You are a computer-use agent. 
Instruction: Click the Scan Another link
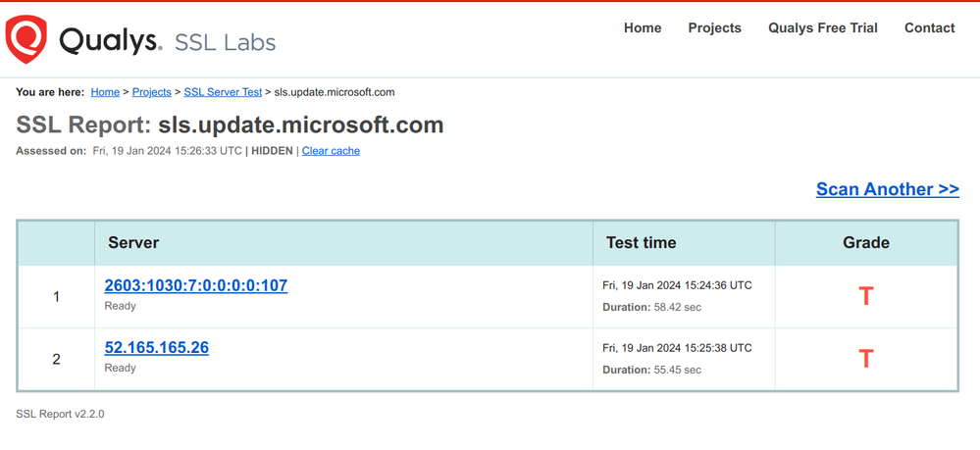click(x=887, y=189)
